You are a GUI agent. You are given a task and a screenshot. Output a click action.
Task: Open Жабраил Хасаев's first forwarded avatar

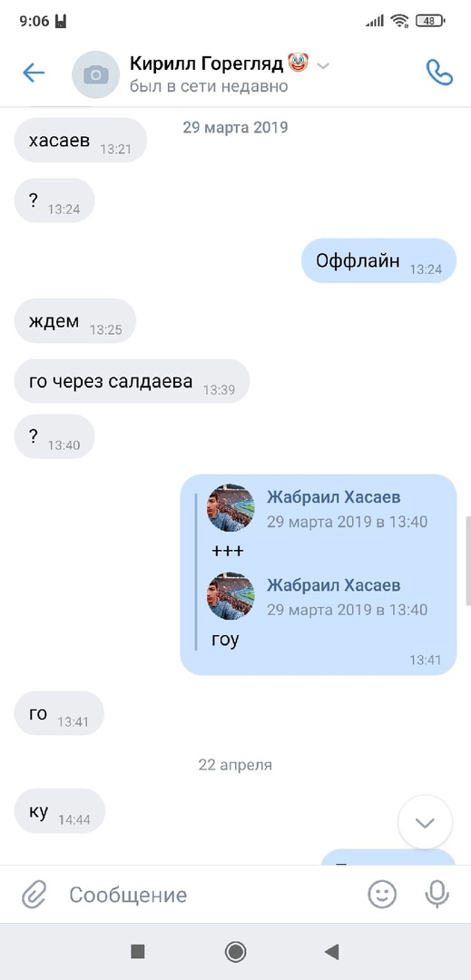coord(231,507)
